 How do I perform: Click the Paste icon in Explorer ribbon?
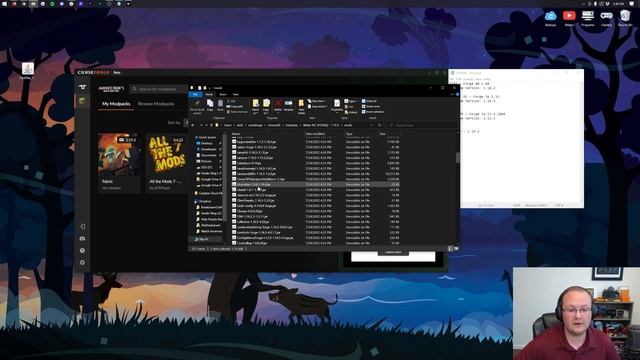tap(220, 104)
